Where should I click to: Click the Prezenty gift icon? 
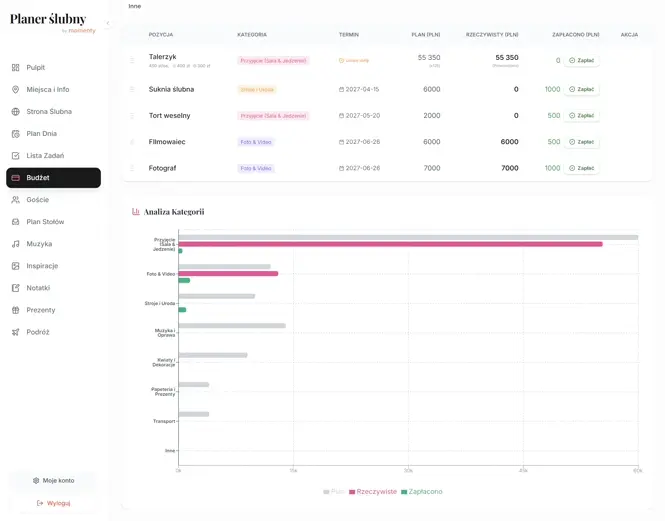coord(16,310)
